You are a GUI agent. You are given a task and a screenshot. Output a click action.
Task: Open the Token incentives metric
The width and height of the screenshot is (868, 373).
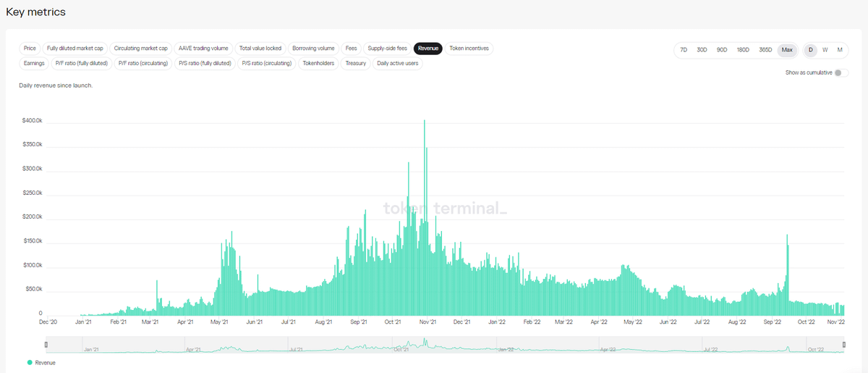coord(469,49)
